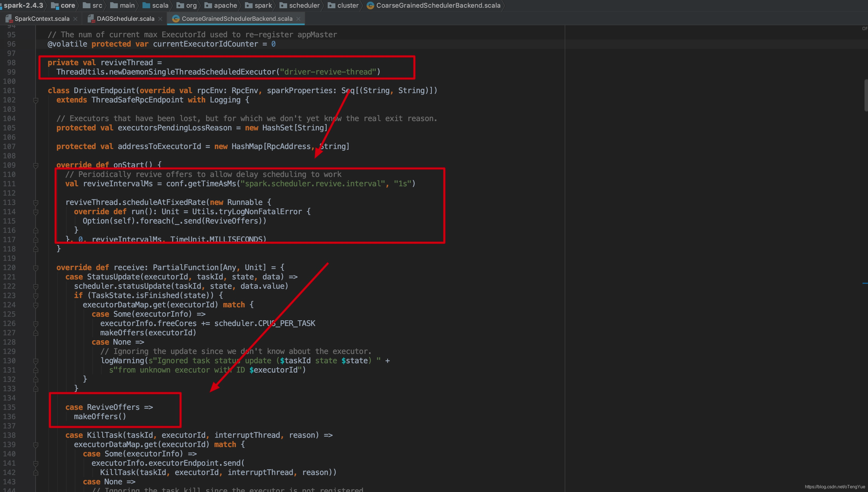Click makeOffers() call at line 136
868x492 pixels.
click(x=100, y=417)
